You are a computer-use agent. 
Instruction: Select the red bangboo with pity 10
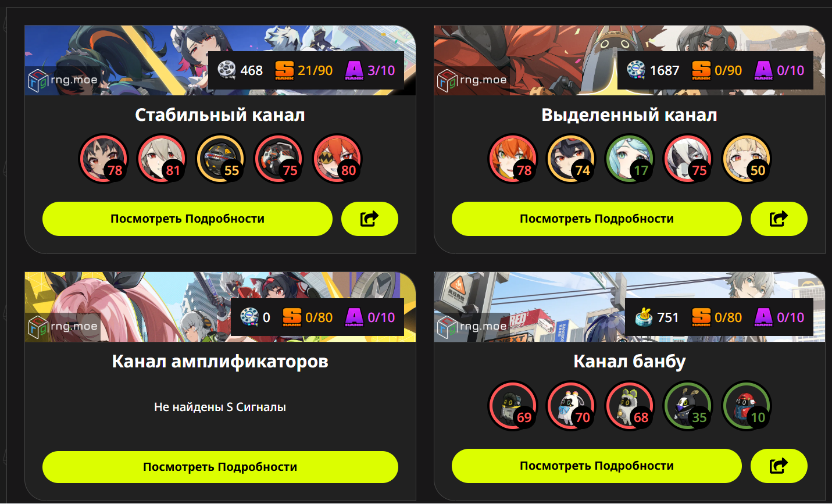point(747,406)
